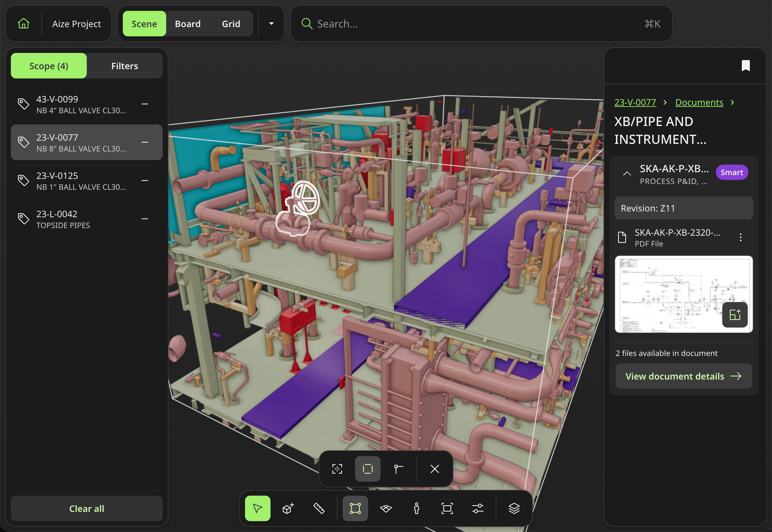Select the Scope (4) tab
The image size is (772, 532).
49,66
